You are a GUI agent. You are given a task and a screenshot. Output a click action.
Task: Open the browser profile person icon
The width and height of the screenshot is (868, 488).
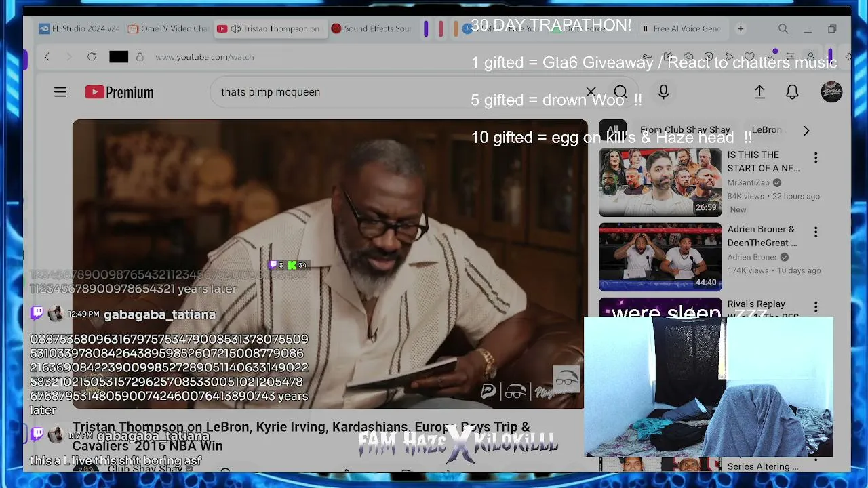810,57
